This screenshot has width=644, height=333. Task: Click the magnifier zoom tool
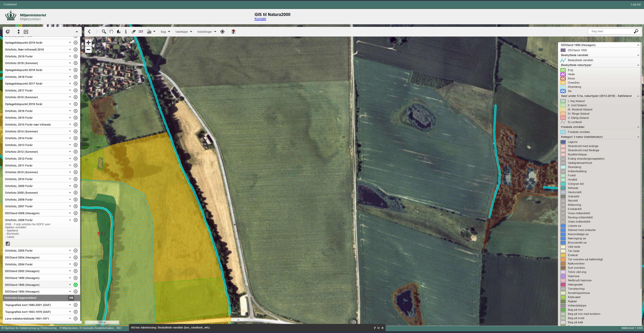[104, 32]
